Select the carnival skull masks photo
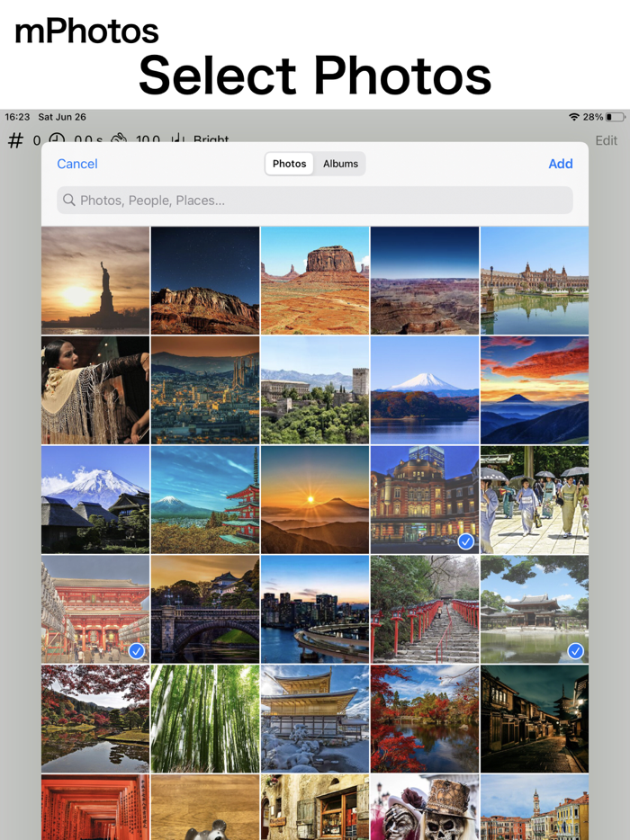Viewport: 630px width, 840px height. click(425, 807)
